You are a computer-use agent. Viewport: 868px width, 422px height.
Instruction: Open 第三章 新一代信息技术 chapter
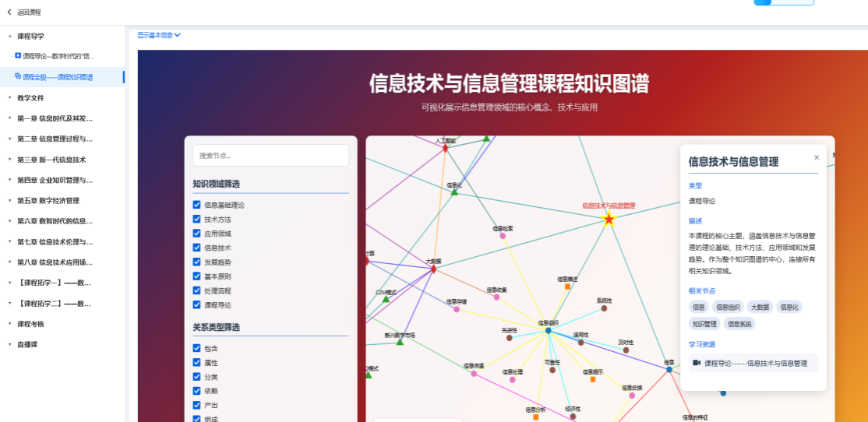51,160
